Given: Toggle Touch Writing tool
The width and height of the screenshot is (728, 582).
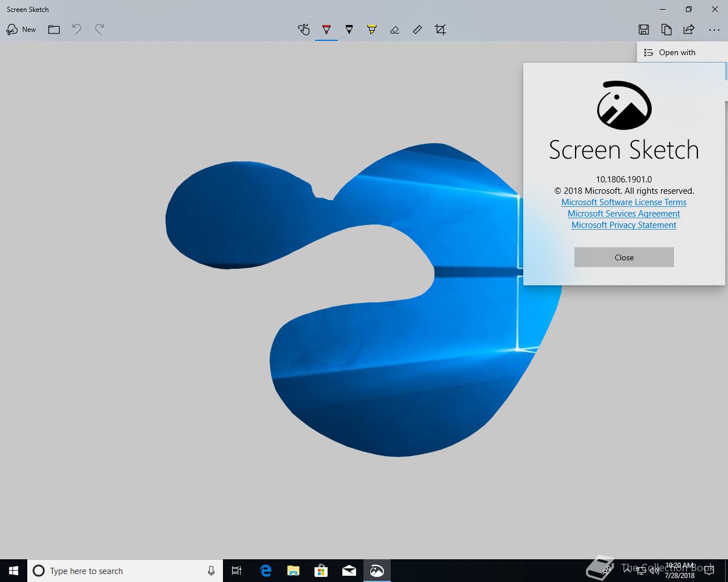Looking at the screenshot, I should point(304,30).
